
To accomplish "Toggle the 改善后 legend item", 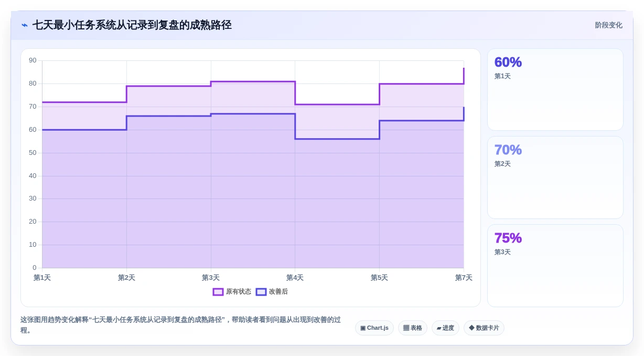I will 272,291.
